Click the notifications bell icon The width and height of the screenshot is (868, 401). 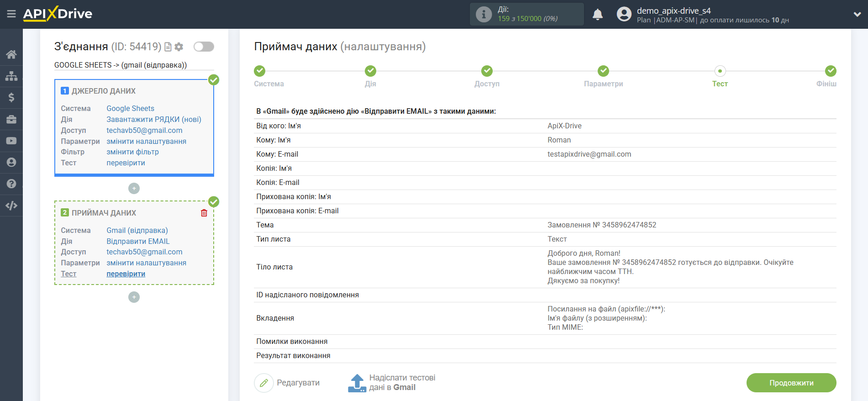[598, 15]
